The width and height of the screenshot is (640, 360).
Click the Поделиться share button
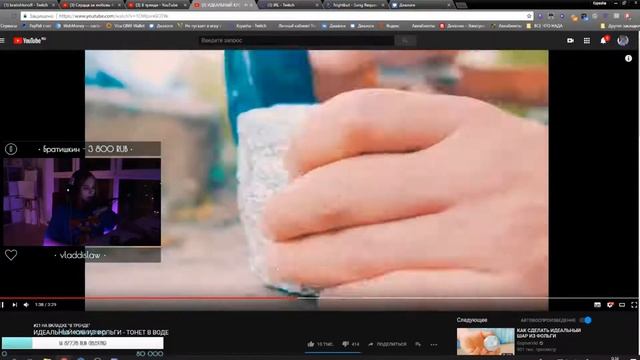387,344
